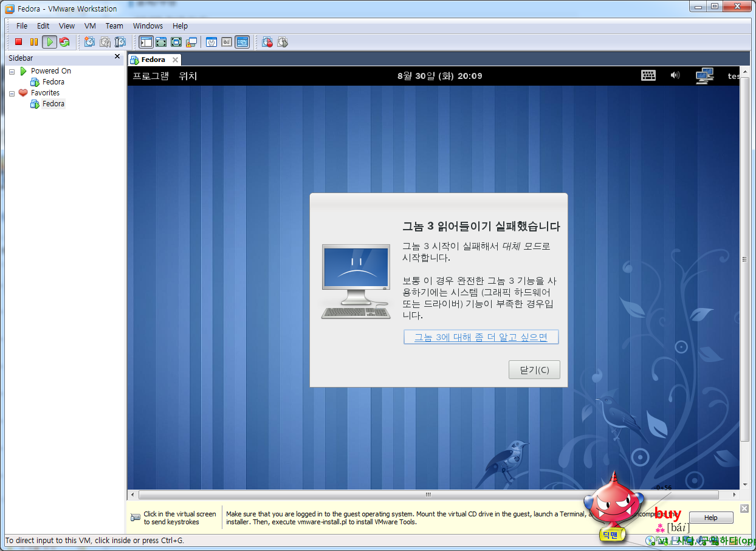
Task: Show the Appliance view toolbar icon
Action: pyautogui.click(x=227, y=42)
